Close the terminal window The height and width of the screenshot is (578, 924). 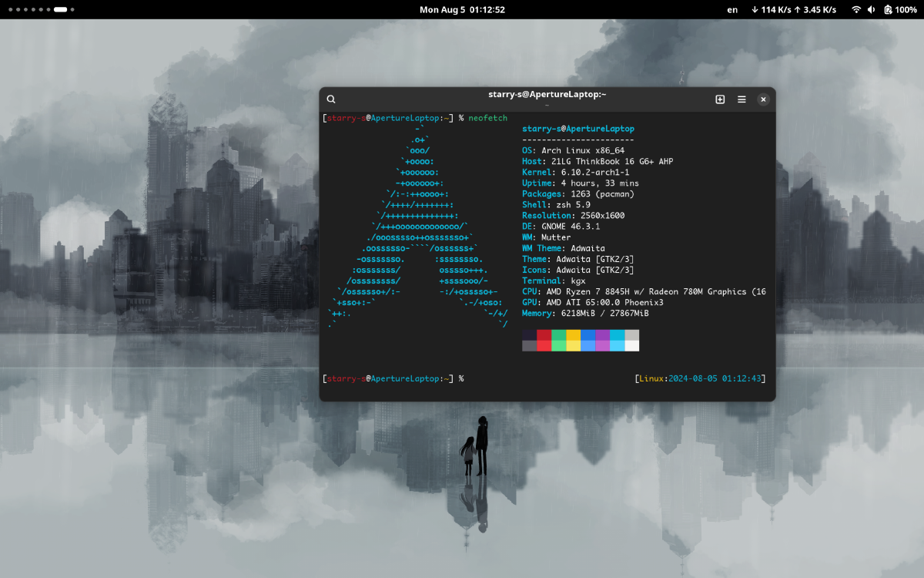click(763, 99)
